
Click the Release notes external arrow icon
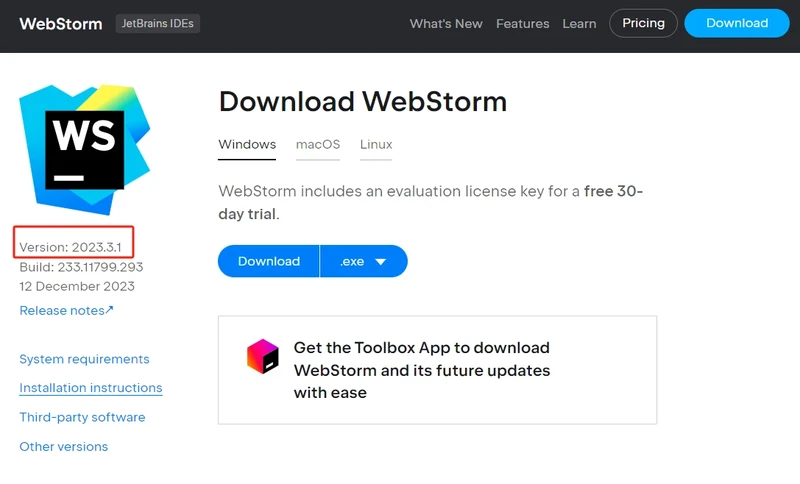110,310
